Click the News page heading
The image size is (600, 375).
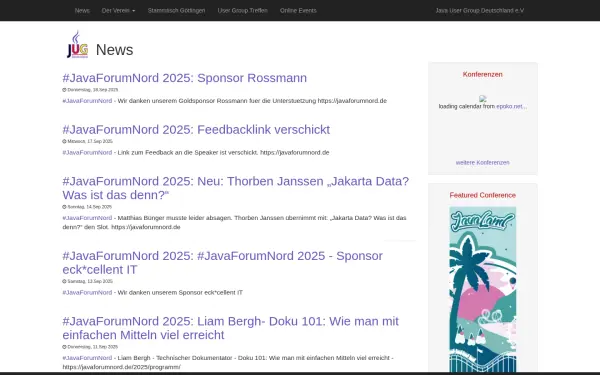[x=114, y=50]
